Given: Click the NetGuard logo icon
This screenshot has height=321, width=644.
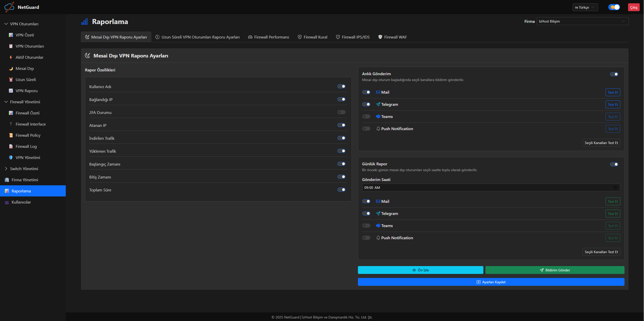Looking at the screenshot, I should pyautogui.click(x=9, y=7).
